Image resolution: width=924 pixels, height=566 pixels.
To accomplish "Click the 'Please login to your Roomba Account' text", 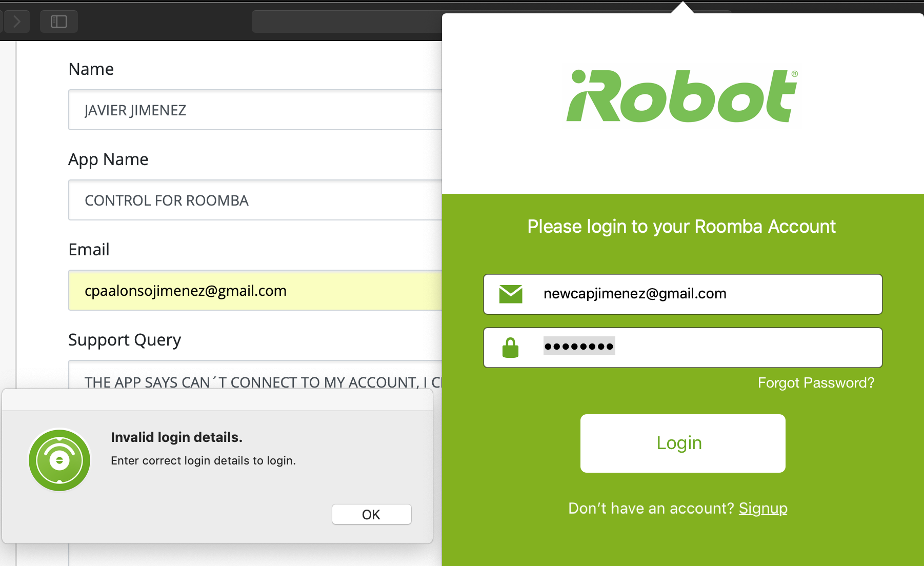I will click(x=681, y=227).
